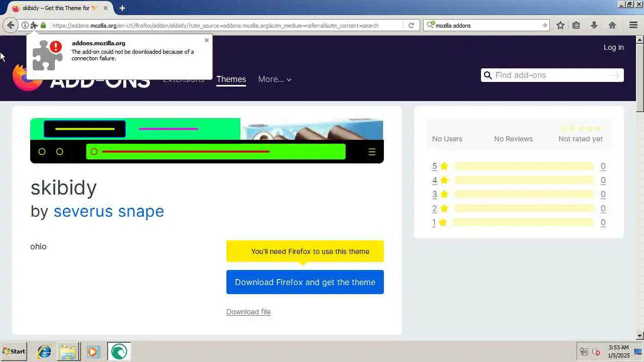Open the site information icon
The height and width of the screenshot is (362, 644).
[25, 25]
